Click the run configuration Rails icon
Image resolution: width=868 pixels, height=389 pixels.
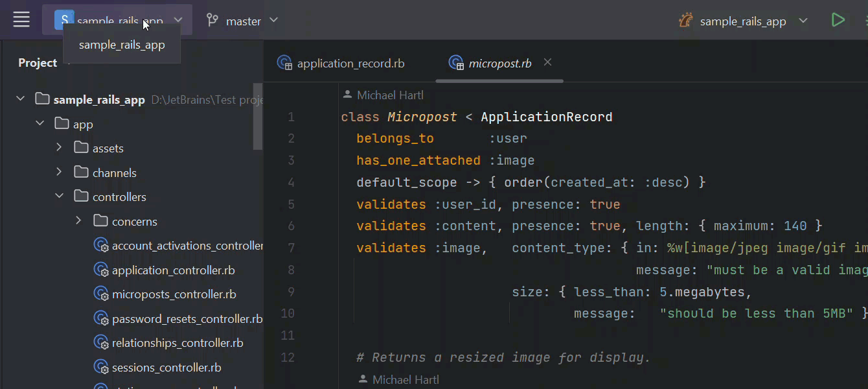point(686,21)
